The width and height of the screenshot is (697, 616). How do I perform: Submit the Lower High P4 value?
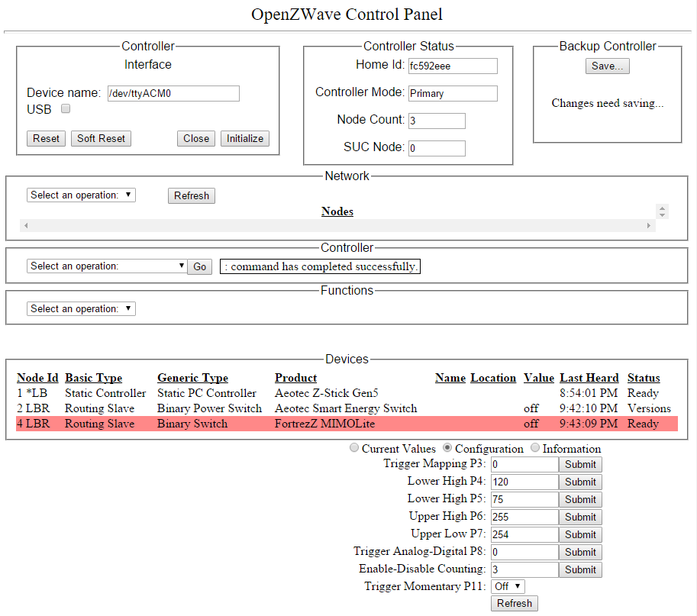tap(580, 482)
